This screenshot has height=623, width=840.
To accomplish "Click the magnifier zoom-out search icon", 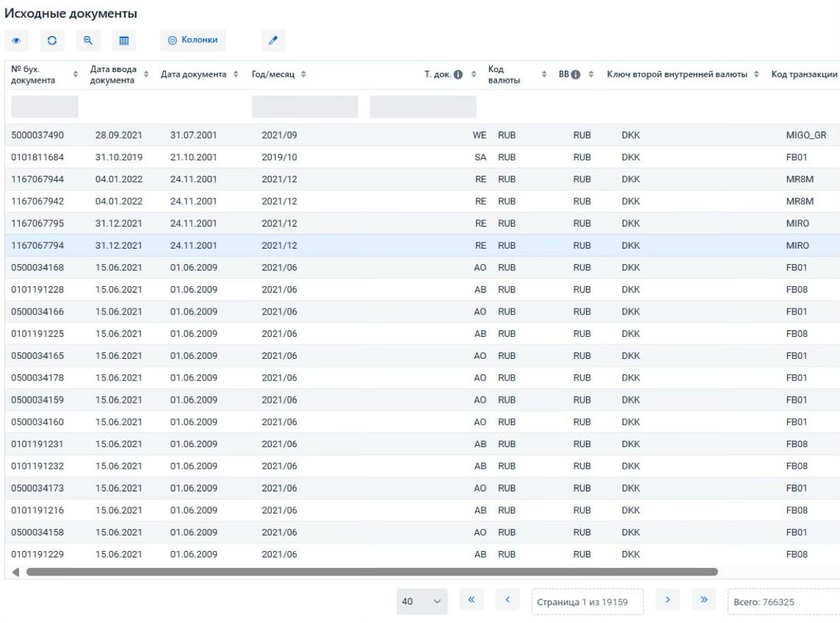I will coord(88,41).
